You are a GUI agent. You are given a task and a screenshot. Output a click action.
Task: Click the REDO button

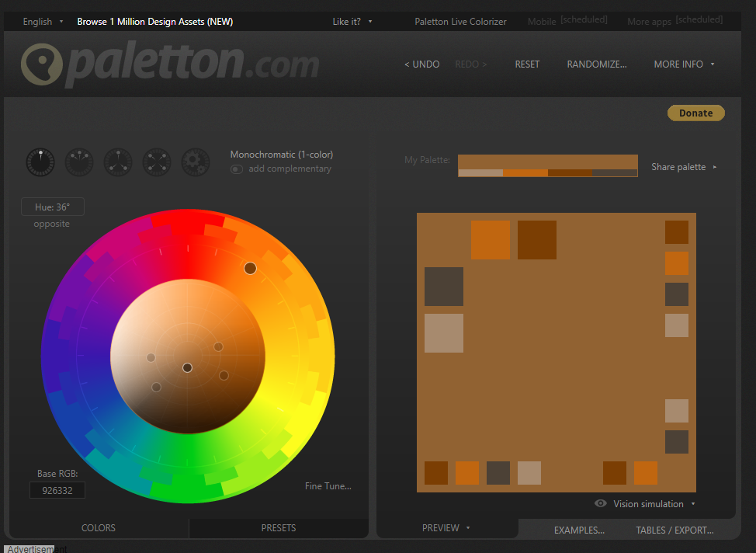(x=471, y=64)
